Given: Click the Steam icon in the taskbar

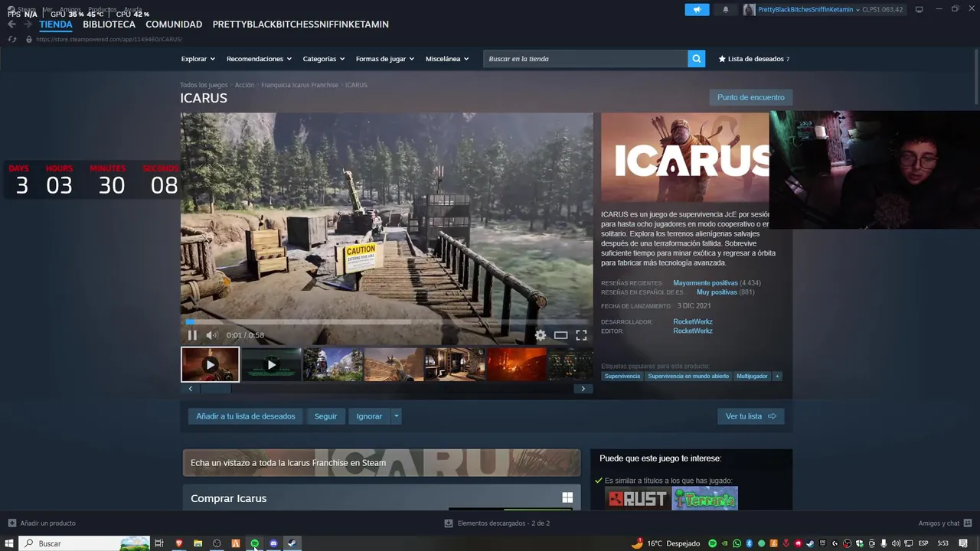Looking at the screenshot, I should pyautogui.click(x=292, y=543).
